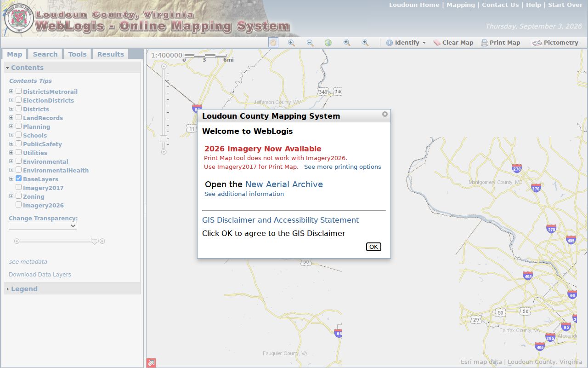The image size is (588, 368).
Task: Click the plus button atop the zoom slider
Action: (x=164, y=66)
